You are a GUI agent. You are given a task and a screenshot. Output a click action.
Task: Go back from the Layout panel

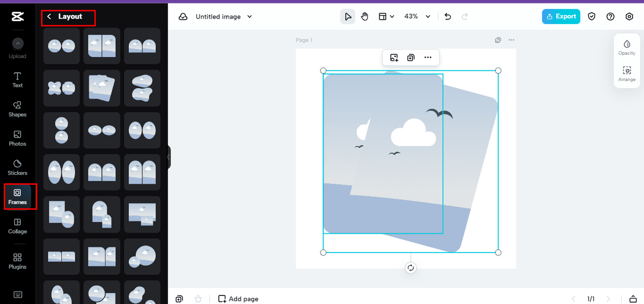pos(49,17)
